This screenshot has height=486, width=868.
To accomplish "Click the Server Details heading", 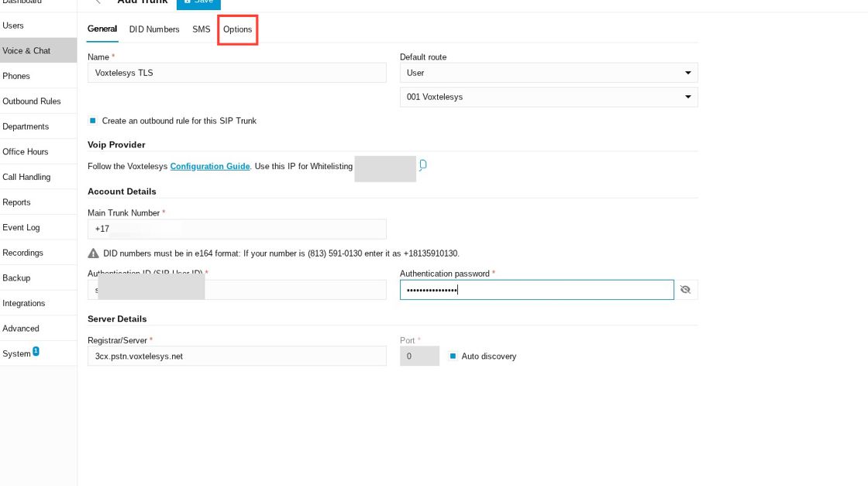I will tap(117, 319).
